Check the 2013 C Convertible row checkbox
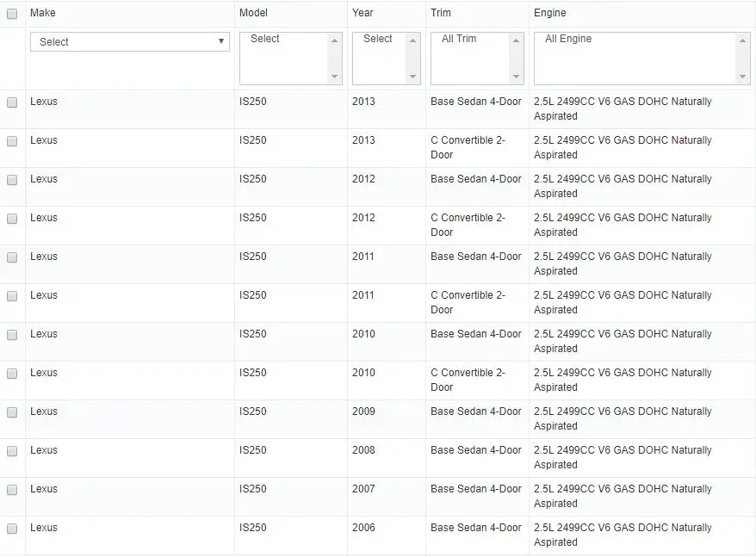The image size is (756, 557). pos(12,141)
